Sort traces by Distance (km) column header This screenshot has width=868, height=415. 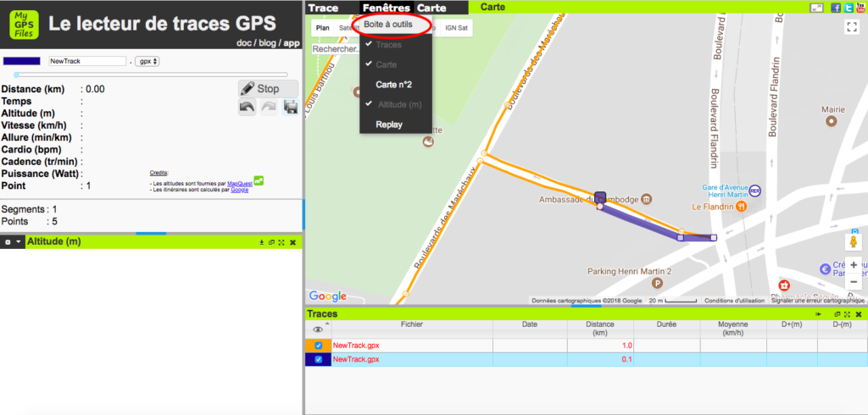600,329
